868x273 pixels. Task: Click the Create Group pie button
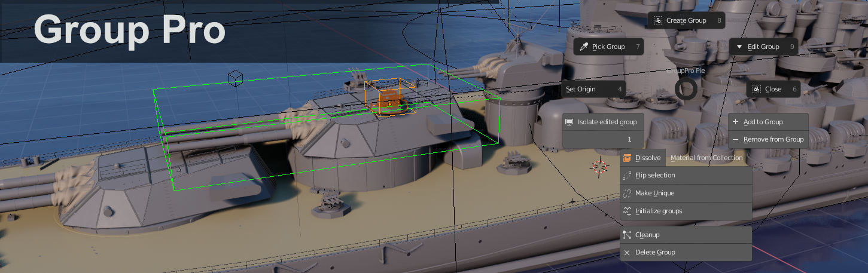pyautogui.click(x=686, y=20)
